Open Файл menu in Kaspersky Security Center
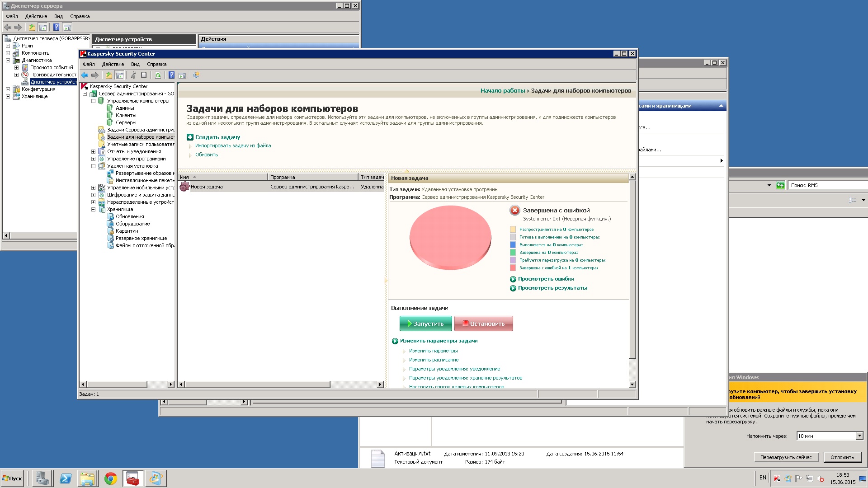Image resolution: width=868 pixels, height=488 pixels. (x=89, y=64)
